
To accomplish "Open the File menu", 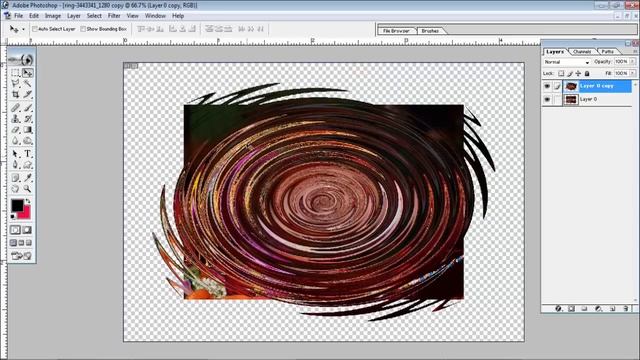I will [19, 16].
